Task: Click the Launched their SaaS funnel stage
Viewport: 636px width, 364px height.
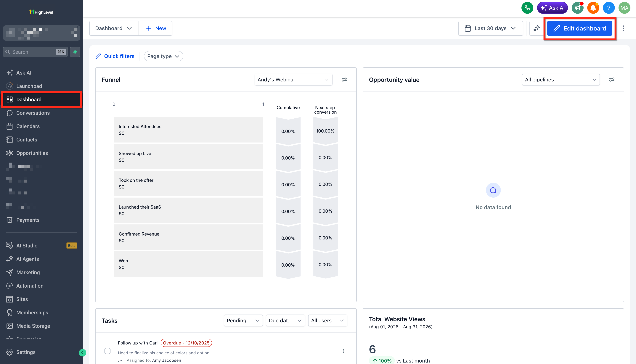Action: 189,210
